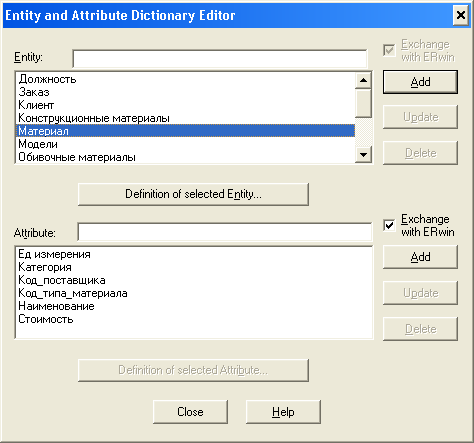Click the Attribute name input field
Viewport: 474px width, 443px height.
coord(225,232)
